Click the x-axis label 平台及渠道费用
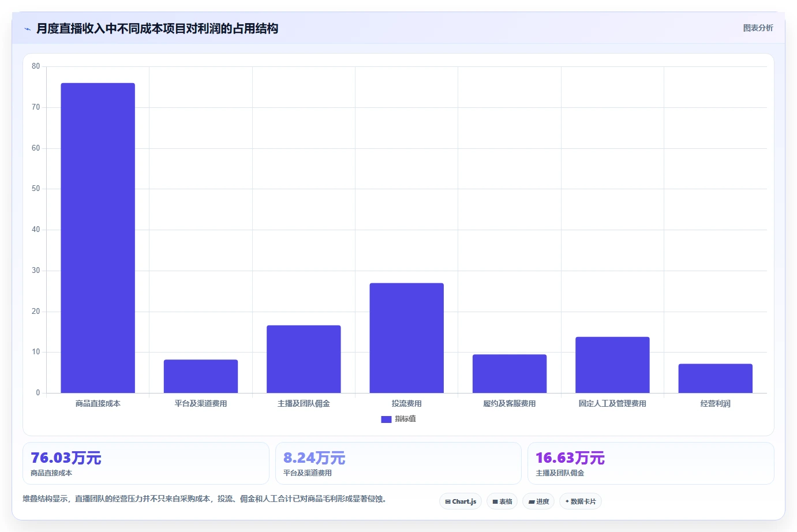The height and width of the screenshot is (532, 797). (201, 404)
